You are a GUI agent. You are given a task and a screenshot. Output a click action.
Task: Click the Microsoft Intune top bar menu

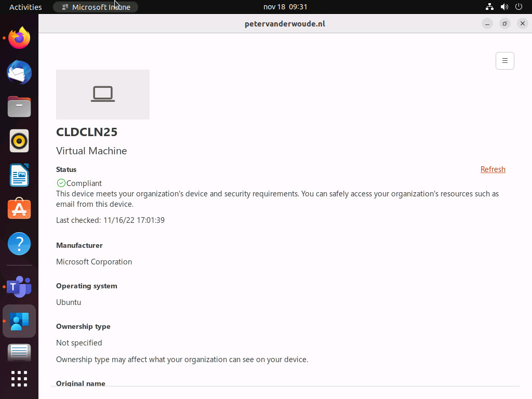(96, 7)
